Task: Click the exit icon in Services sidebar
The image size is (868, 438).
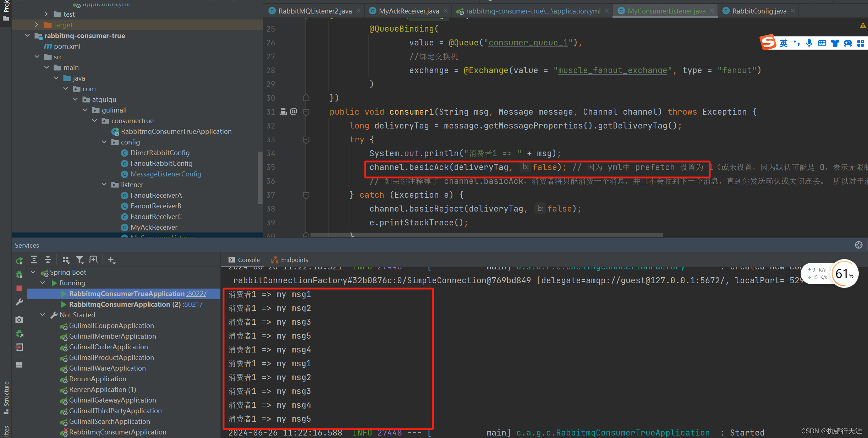Action: coord(20,347)
